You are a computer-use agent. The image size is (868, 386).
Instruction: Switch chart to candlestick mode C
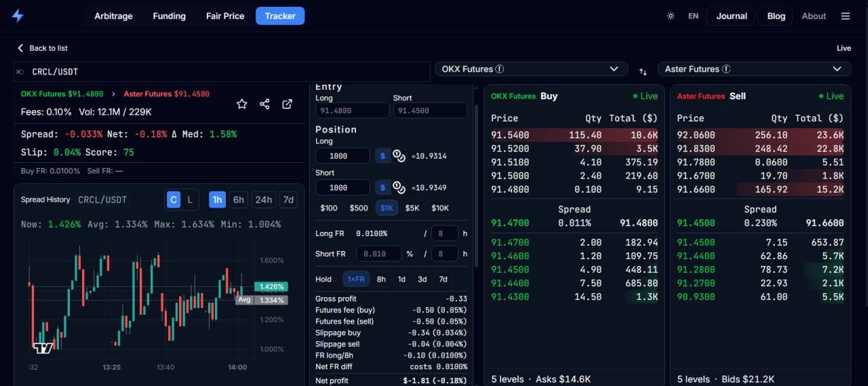pos(174,199)
